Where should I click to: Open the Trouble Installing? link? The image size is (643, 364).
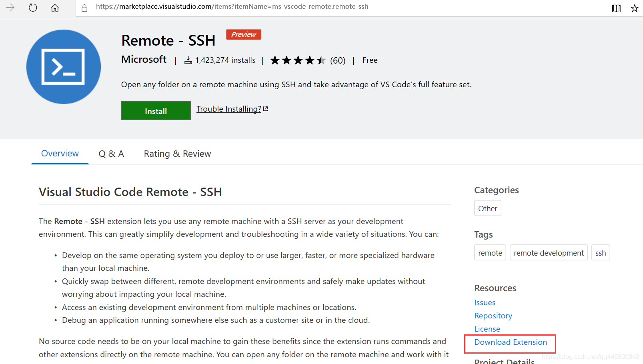click(232, 109)
